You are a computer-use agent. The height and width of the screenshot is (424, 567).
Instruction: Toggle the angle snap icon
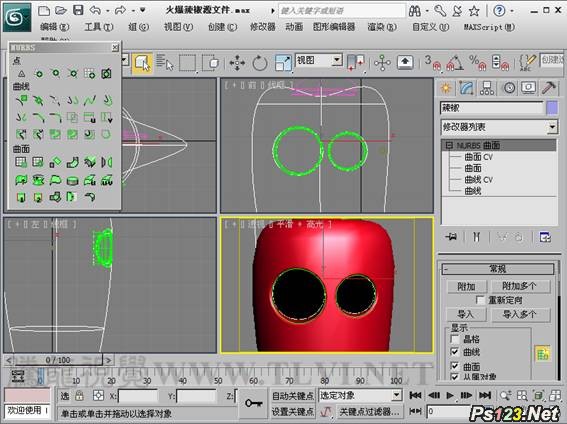pyautogui.click(x=455, y=63)
